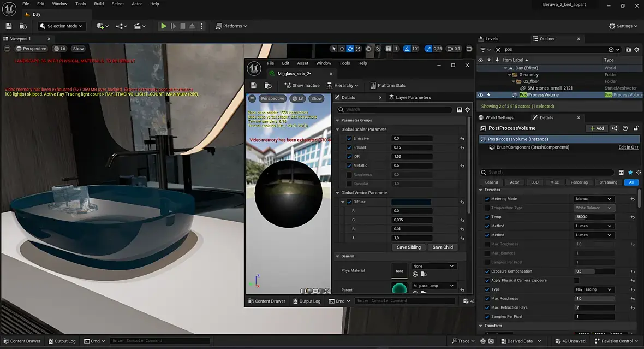Open the Metering Mode dropdown
Screen dimensions: 644x349
point(594,199)
